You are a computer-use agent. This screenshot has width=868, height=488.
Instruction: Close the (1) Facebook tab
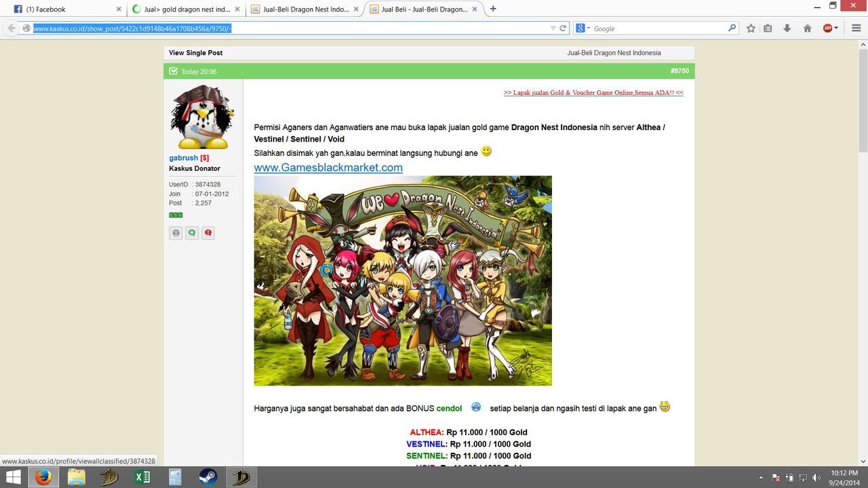click(119, 9)
